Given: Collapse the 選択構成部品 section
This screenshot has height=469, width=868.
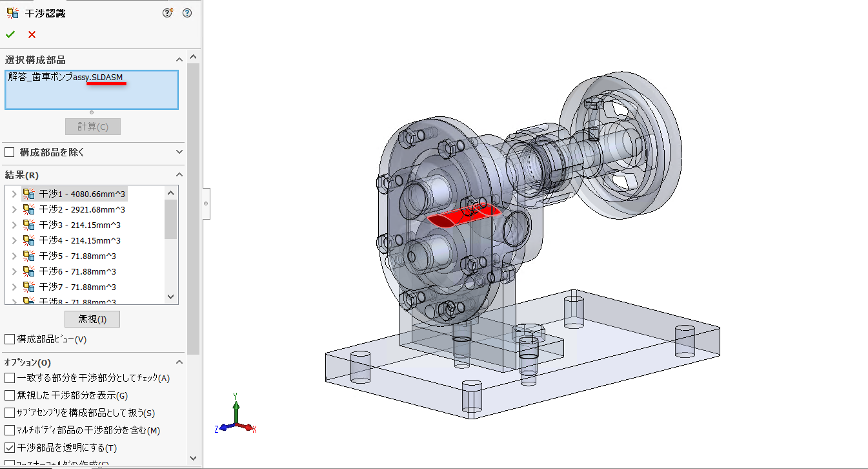Looking at the screenshot, I should pos(179,60).
